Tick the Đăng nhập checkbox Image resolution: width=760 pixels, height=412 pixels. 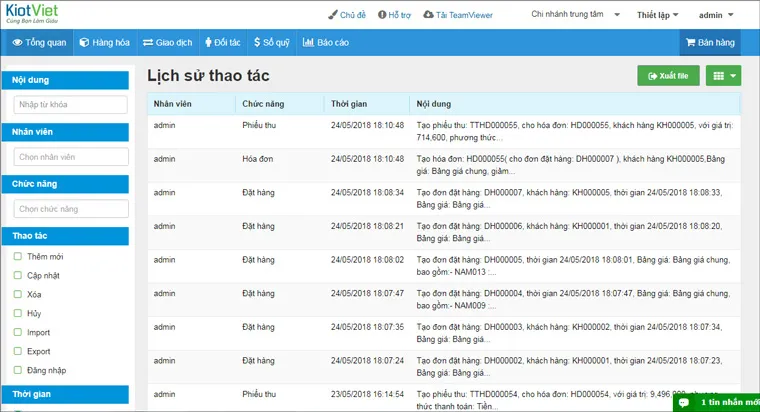tap(18, 369)
